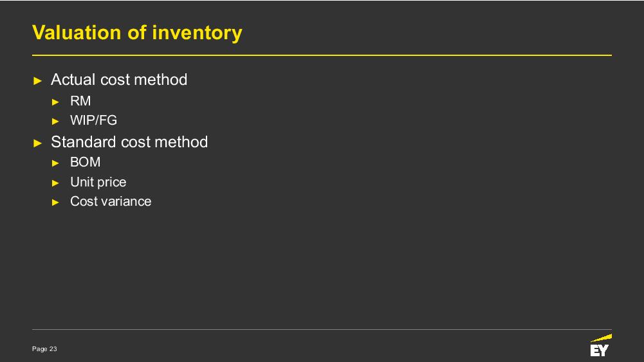Click the Page 23 footer label
Image resolution: width=644 pixels, height=362 pixels.
44,348
